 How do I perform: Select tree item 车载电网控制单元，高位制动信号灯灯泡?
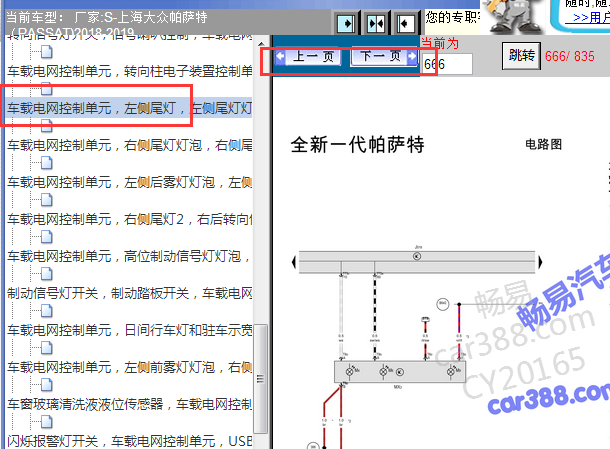(x=130, y=256)
